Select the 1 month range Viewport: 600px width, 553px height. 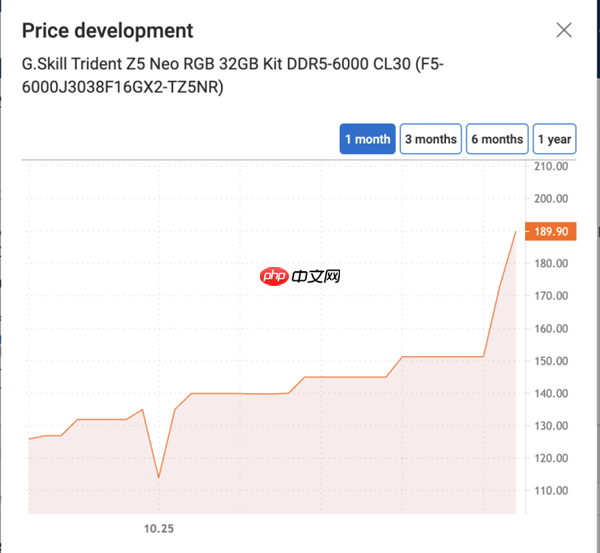pyautogui.click(x=367, y=139)
